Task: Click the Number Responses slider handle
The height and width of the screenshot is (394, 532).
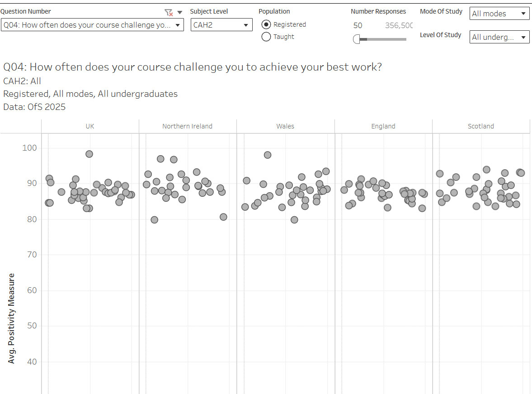Action: coord(357,40)
